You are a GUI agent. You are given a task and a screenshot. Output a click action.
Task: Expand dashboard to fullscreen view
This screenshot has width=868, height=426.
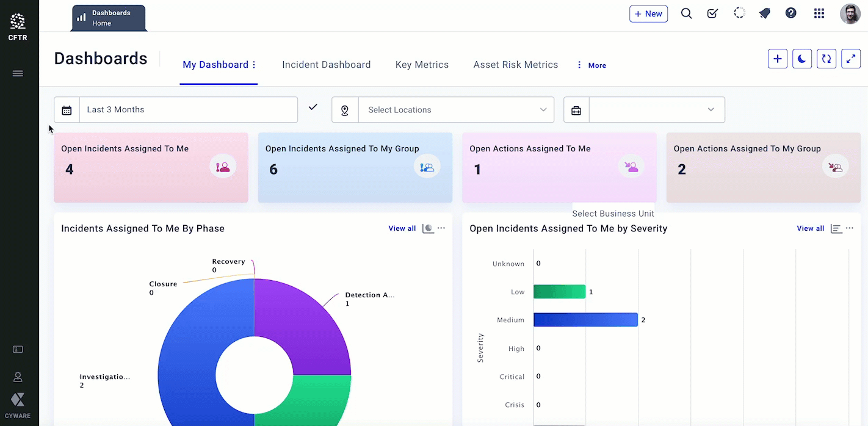(850, 59)
